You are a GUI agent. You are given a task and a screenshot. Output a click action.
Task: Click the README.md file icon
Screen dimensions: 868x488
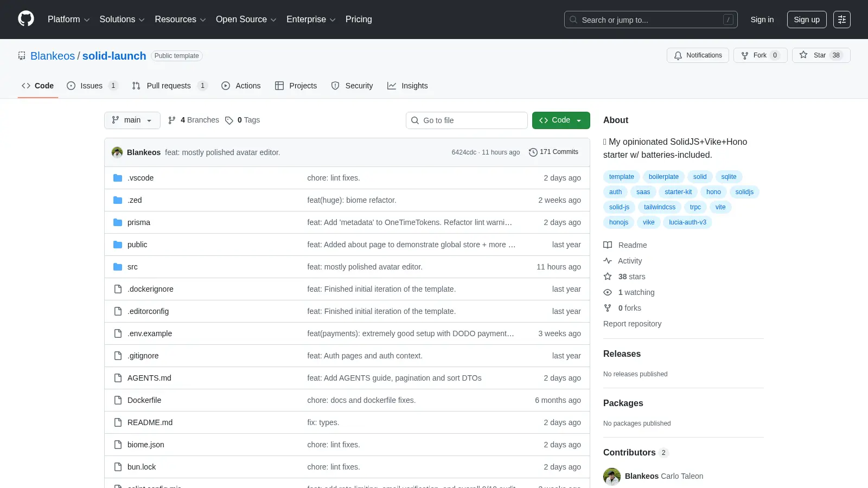click(x=118, y=422)
